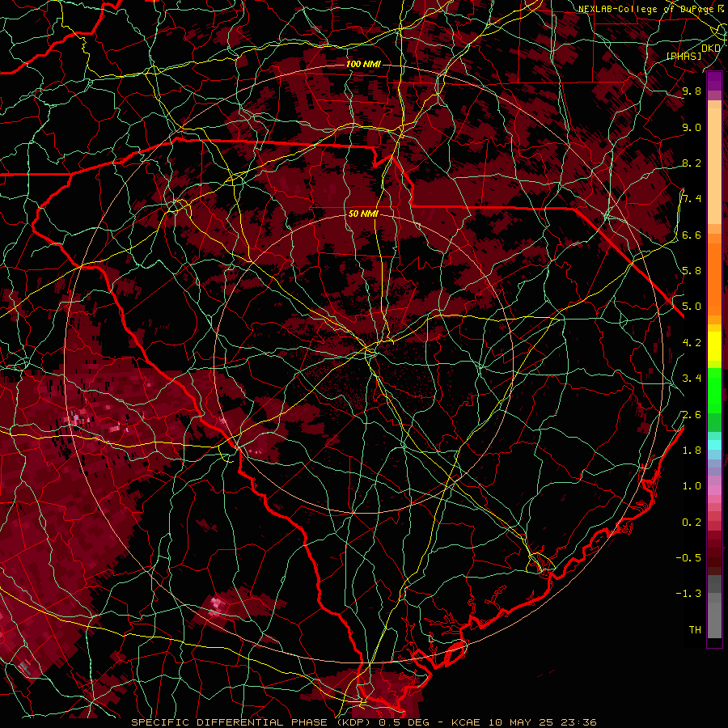Select the 1.8 value on the color scale
728x728 pixels.
pos(692,451)
